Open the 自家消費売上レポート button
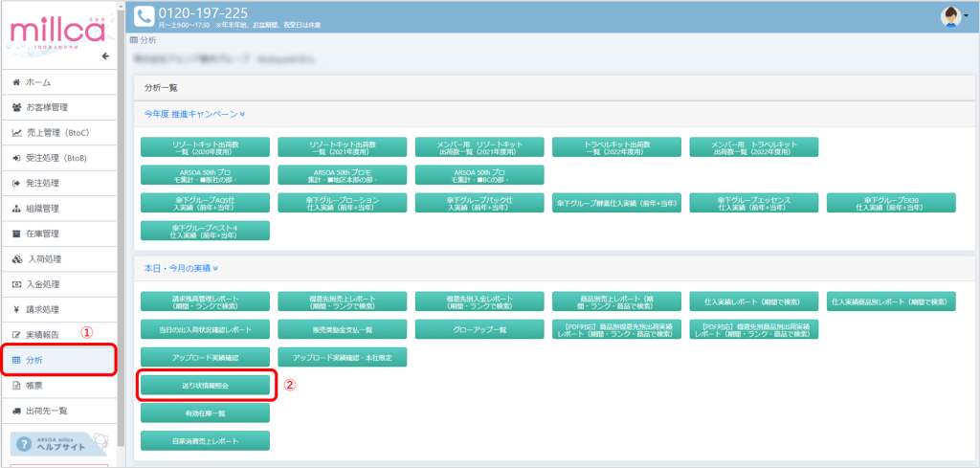Viewport: 980px width, 468px height. point(205,441)
